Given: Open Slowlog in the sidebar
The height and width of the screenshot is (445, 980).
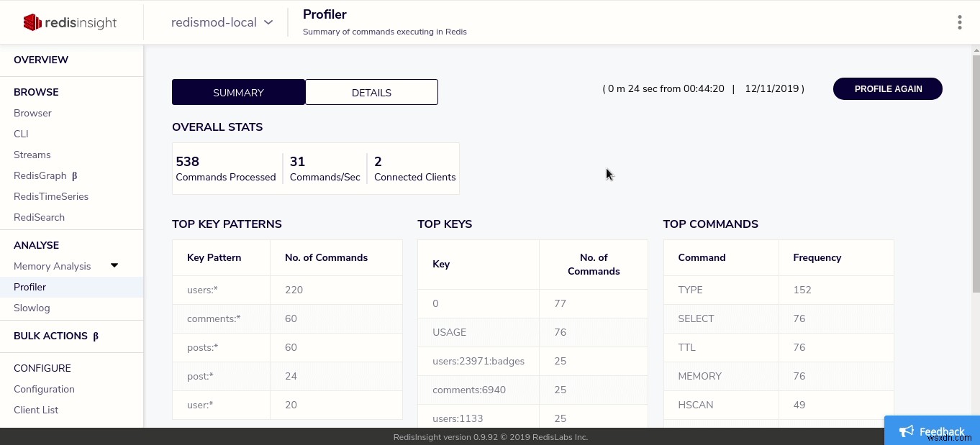Looking at the screenshot, I should (x=32, y=308).
